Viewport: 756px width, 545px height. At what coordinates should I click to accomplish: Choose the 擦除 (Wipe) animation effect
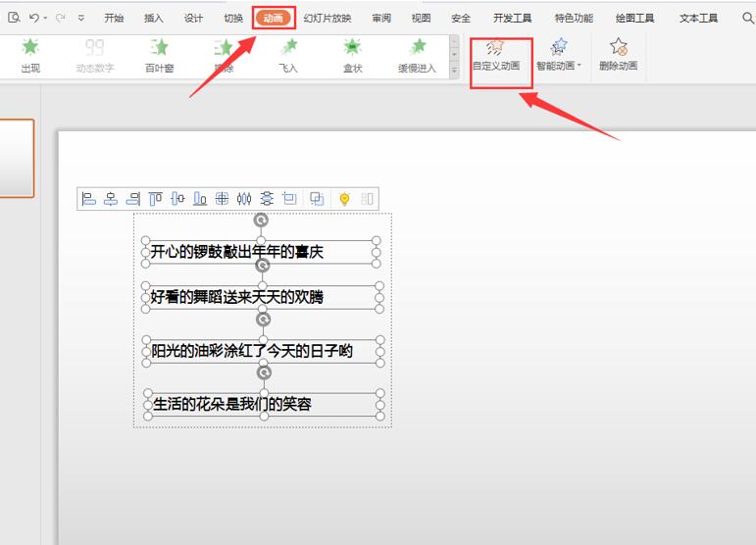(224, 56)
